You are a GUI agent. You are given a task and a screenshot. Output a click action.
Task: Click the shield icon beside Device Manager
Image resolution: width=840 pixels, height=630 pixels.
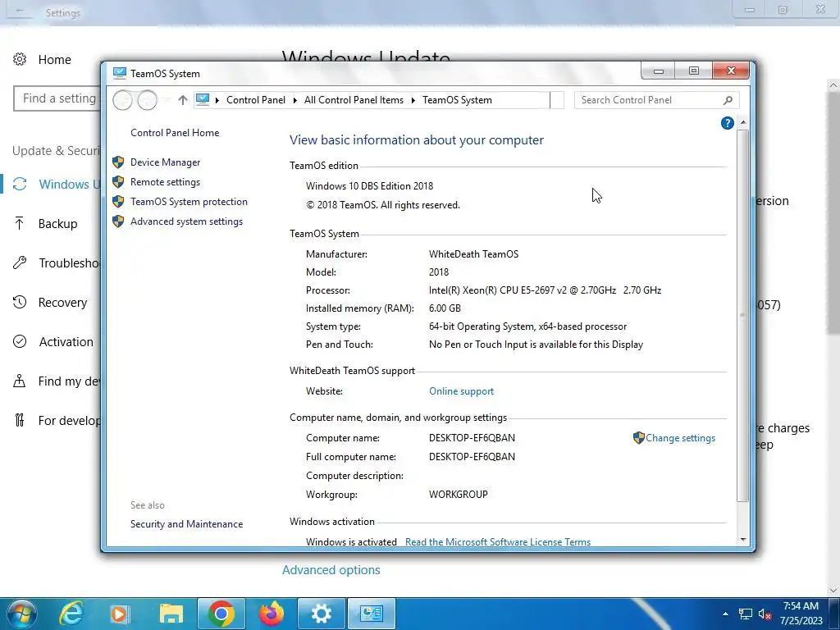[118, 162]
